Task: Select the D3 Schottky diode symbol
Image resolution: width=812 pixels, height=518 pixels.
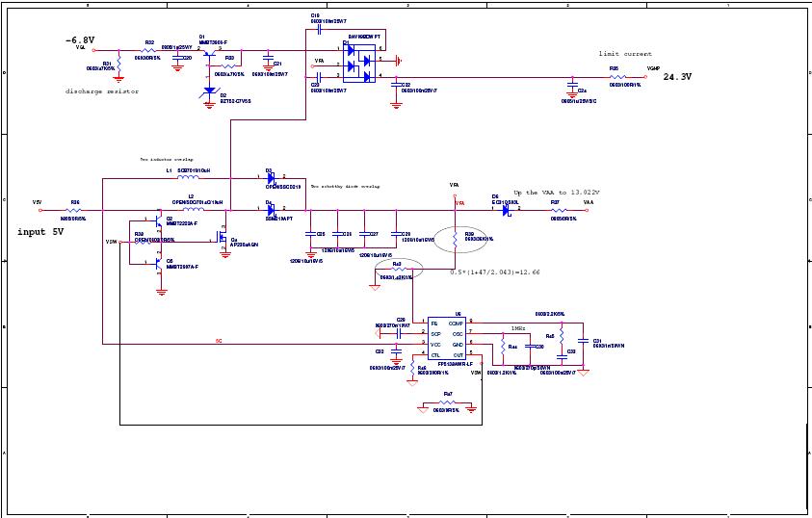Action: (x=272, y=178)
